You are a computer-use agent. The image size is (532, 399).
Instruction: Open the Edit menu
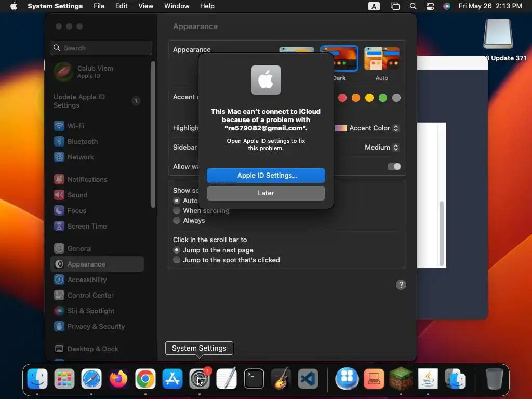coord(121,6)
